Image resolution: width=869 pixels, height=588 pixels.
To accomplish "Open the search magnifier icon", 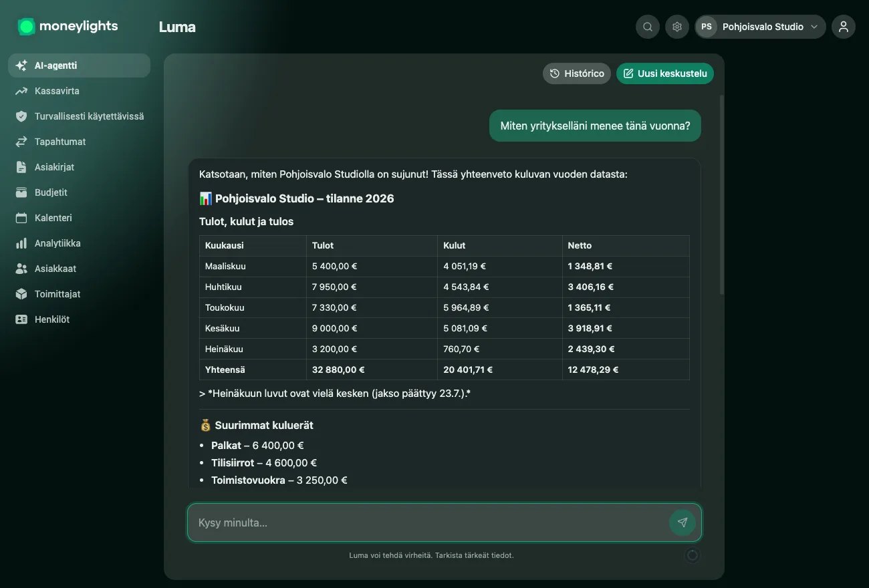I will click(648, 27).
